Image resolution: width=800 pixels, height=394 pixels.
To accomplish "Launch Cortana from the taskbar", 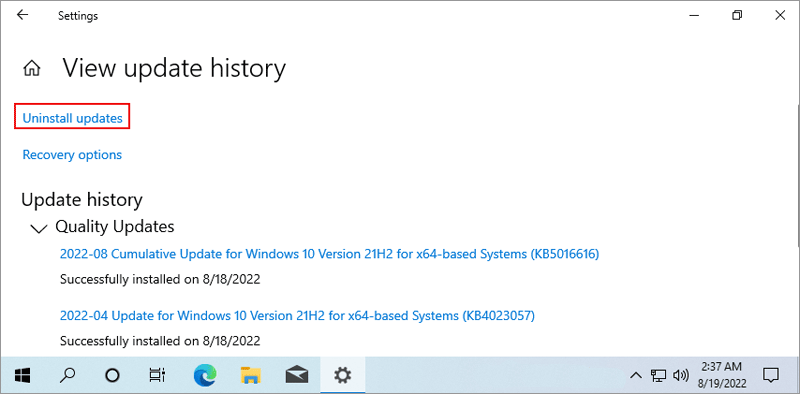I will point(112,376).
